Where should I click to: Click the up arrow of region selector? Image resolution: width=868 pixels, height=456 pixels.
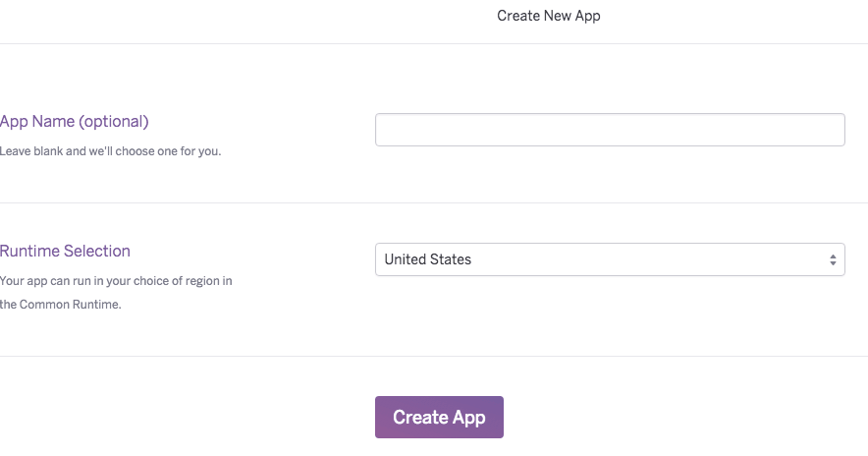click(x=832, y=256)
